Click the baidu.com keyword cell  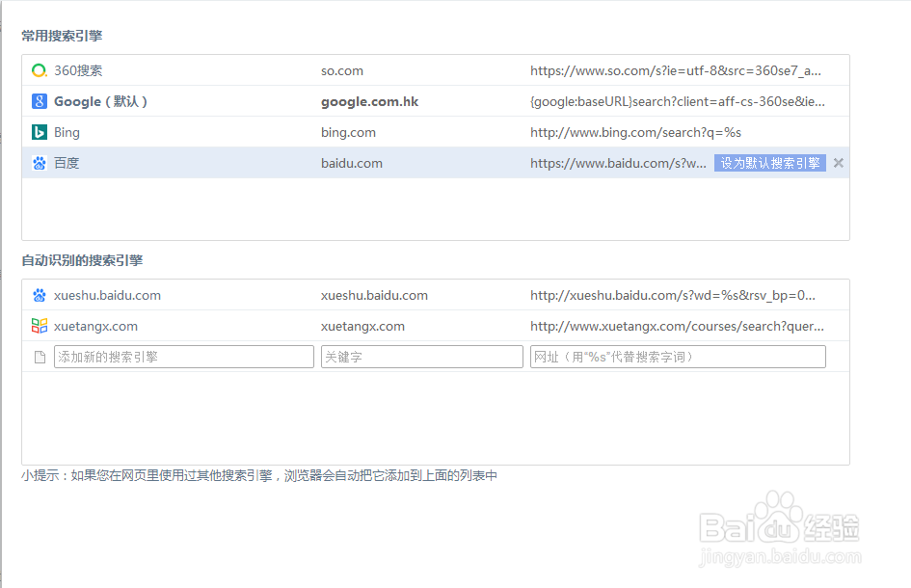(x=352, y=163)
